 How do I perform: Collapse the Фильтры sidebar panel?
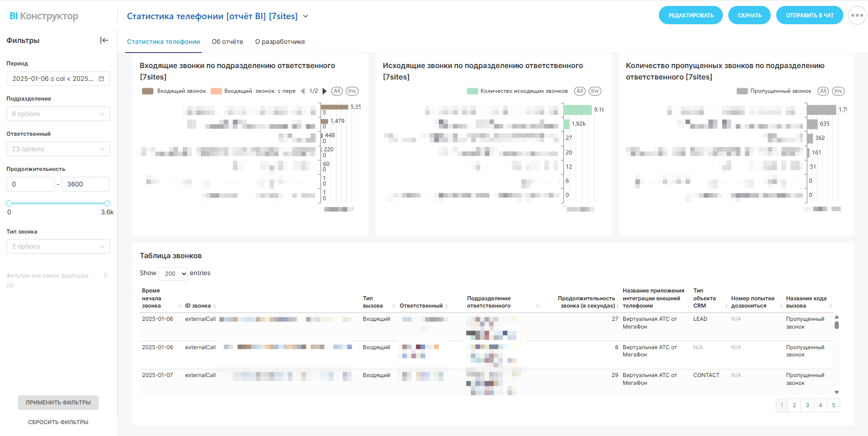104,40
